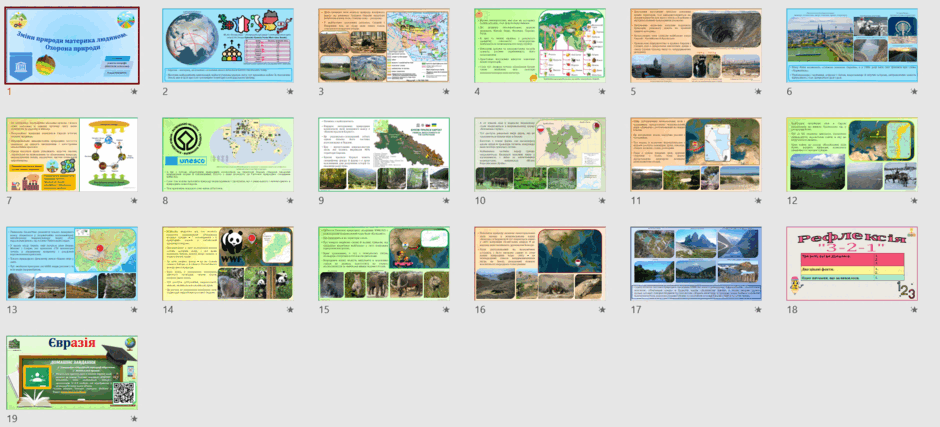
Task: Click the animation star under slide 17
Action: [x=758, y=310]
